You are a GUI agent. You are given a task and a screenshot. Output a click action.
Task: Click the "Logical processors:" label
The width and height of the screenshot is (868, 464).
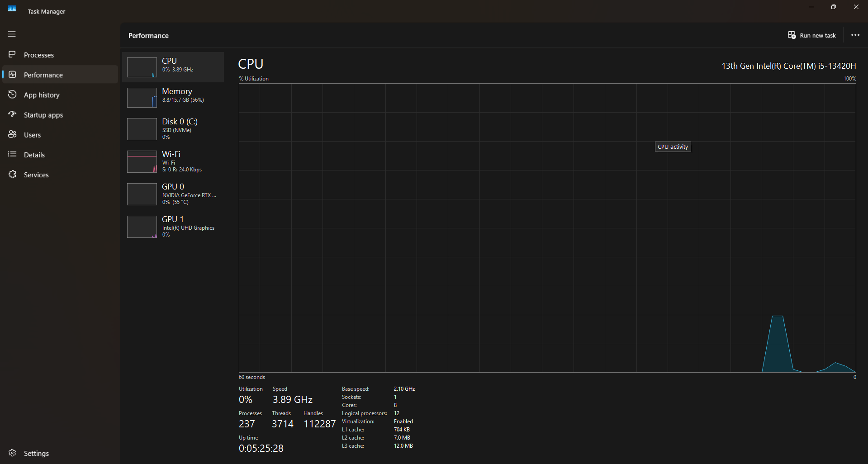pyautogui.click(x=365, y=413)
